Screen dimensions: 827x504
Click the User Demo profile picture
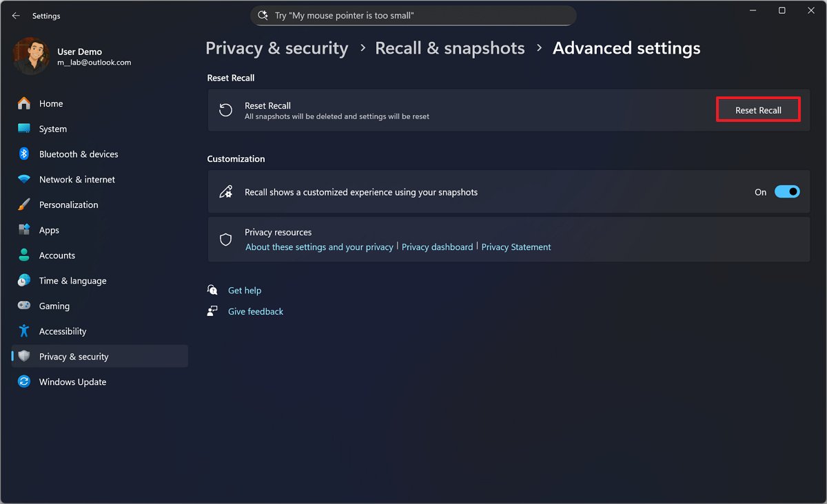click(31, 56)
